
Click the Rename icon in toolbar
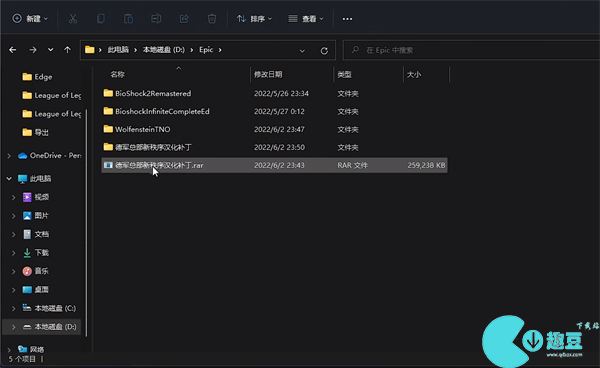156,19
